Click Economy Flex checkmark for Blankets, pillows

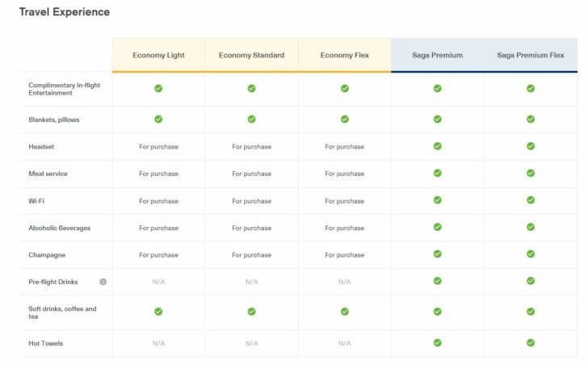click(x=345, y=120)
